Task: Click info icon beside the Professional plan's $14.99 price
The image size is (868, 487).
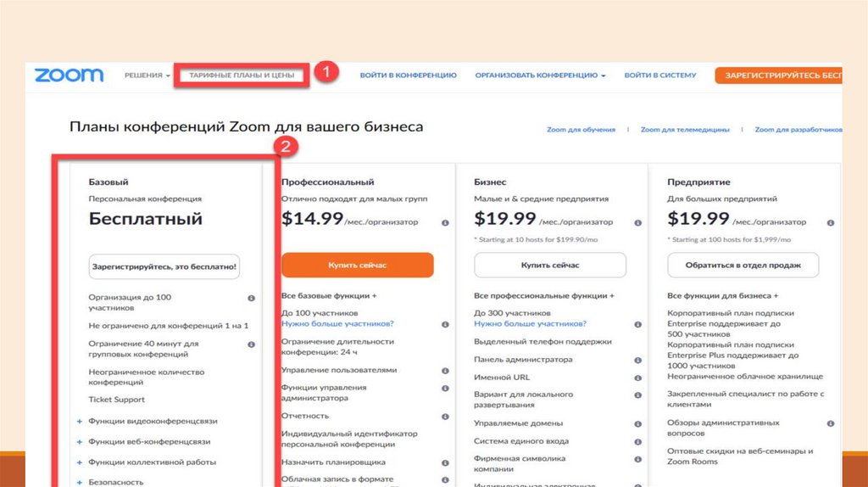Action: [x=445, y=223]
